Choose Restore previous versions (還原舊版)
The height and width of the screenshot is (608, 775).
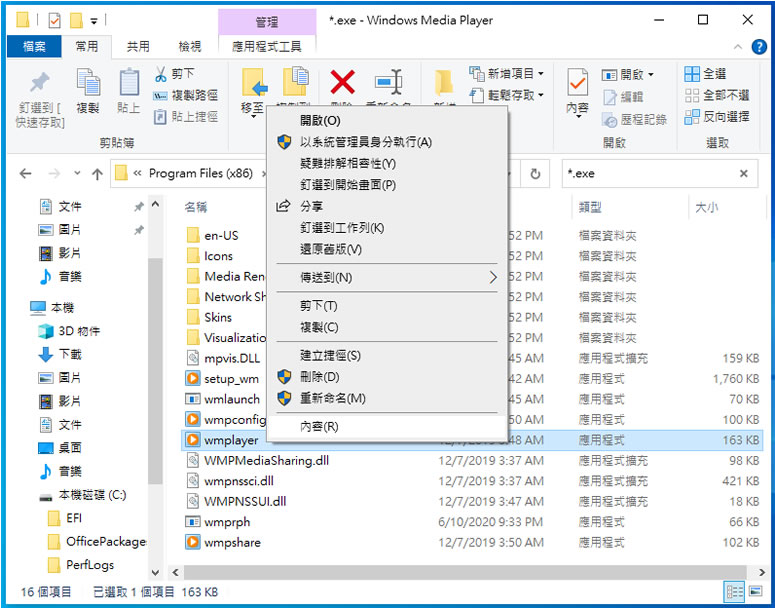point(386,249)
